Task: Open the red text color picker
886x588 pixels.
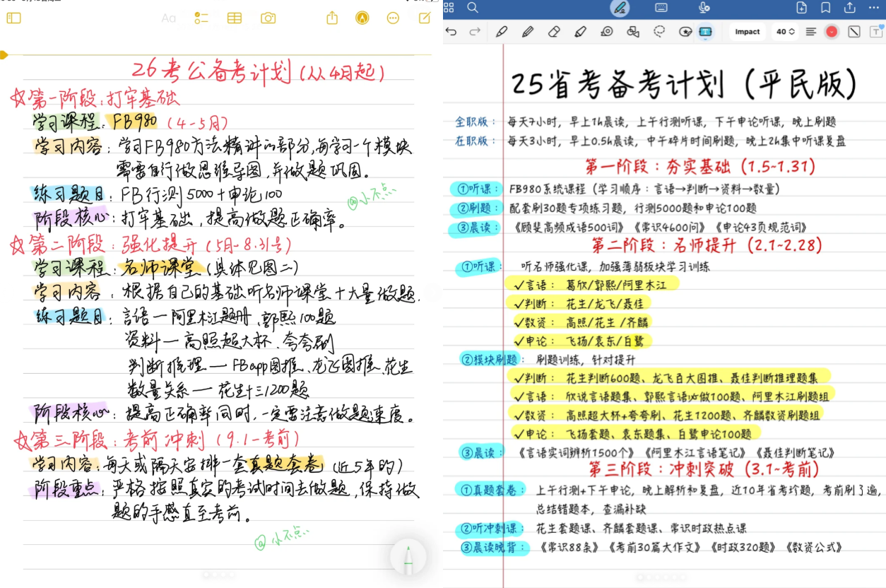Action: [x=832, y=31]
